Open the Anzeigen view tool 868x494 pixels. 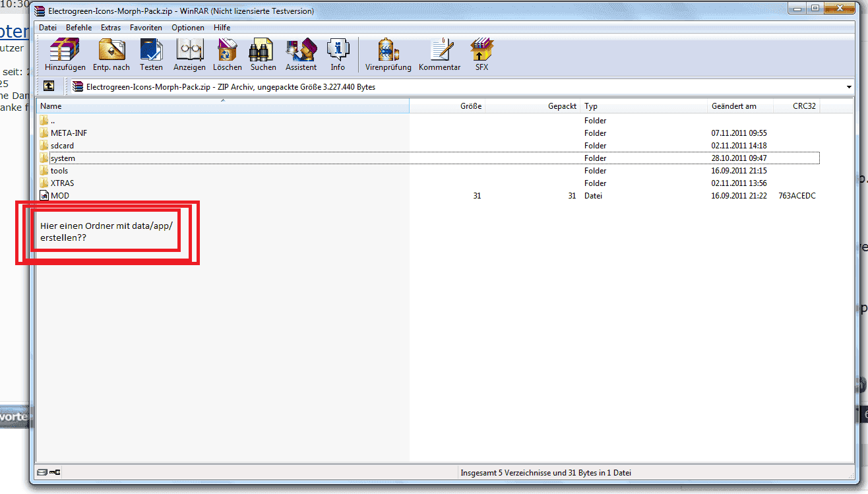click(x=189, y=55)
